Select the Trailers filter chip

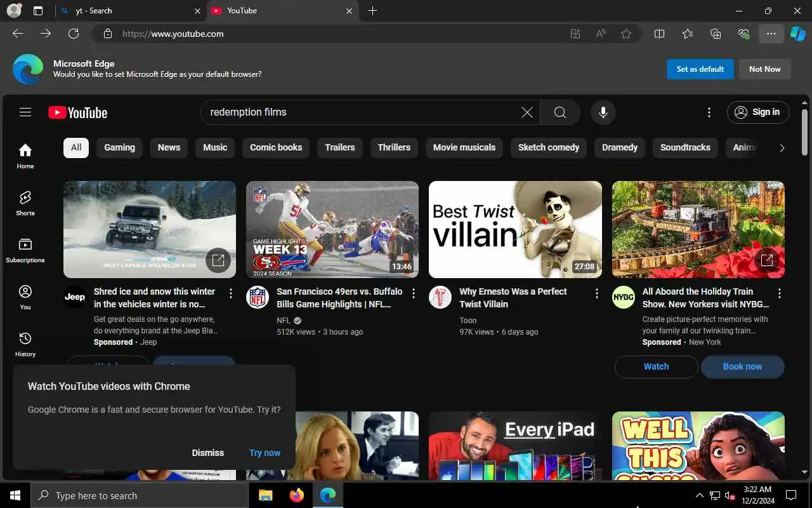(340, 147)
